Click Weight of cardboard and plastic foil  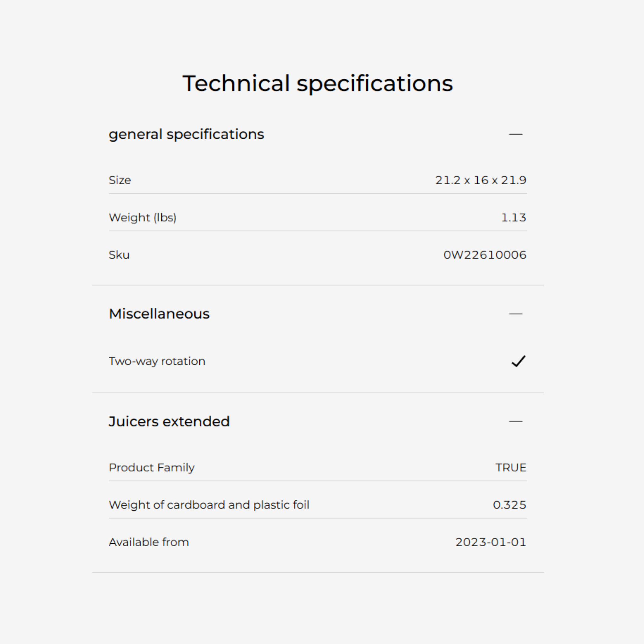pyautogui.click(x=209, y=505)
